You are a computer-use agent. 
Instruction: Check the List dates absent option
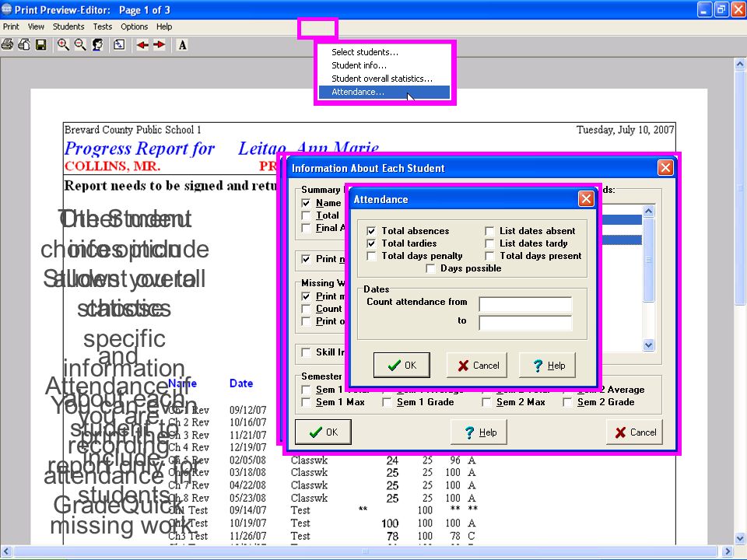coord(489,231)
